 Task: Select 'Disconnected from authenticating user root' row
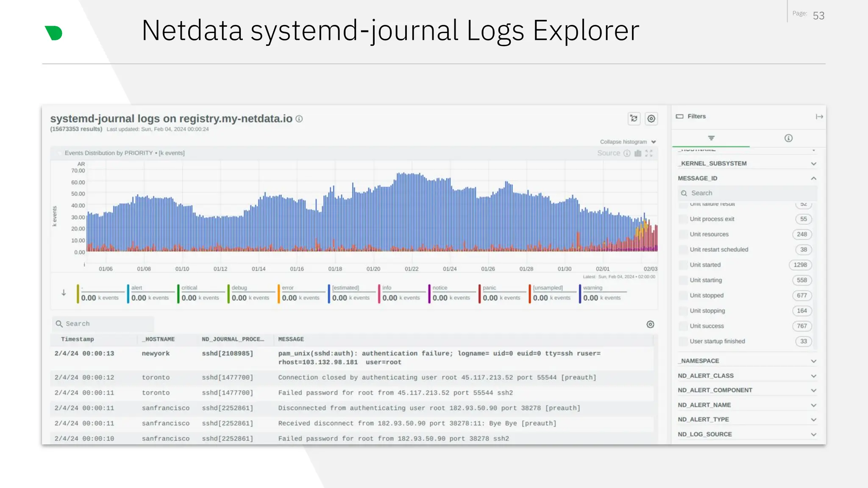[352, 408]
